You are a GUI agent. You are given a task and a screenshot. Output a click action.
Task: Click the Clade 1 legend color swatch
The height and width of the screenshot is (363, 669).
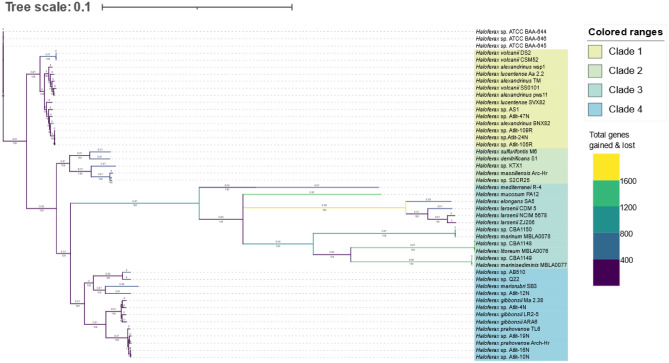pos(595,52)
